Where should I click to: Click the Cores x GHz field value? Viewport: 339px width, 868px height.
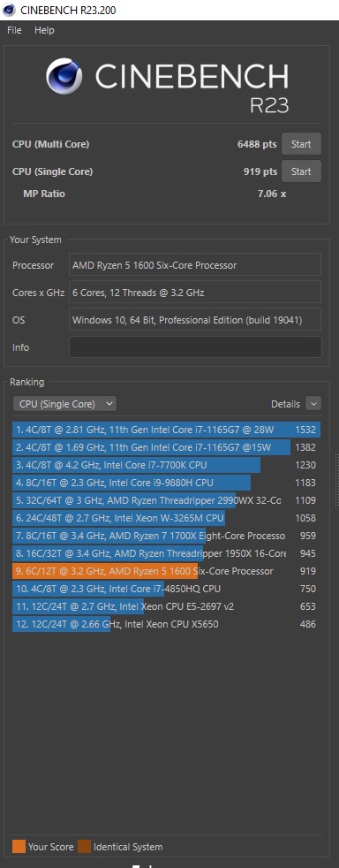click(195, 293)
